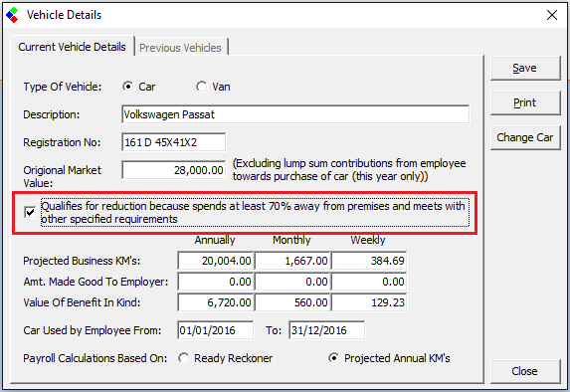Click weekly Value Of Benefit 129.23

click(369, 302)
